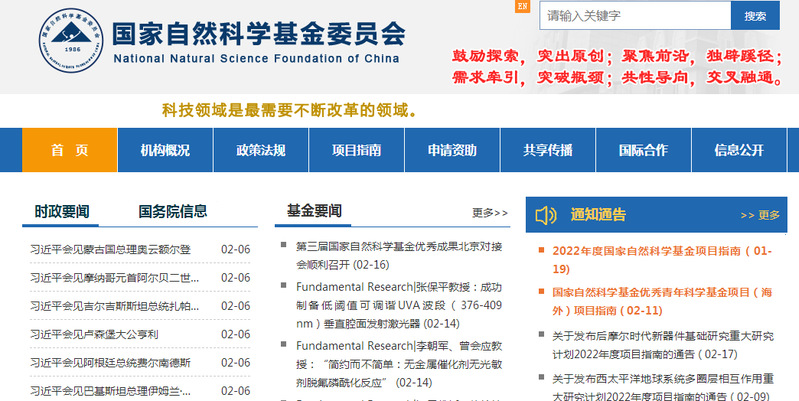
Task: Click the speaker icon beside 通知通告
Action: (546, 215)
